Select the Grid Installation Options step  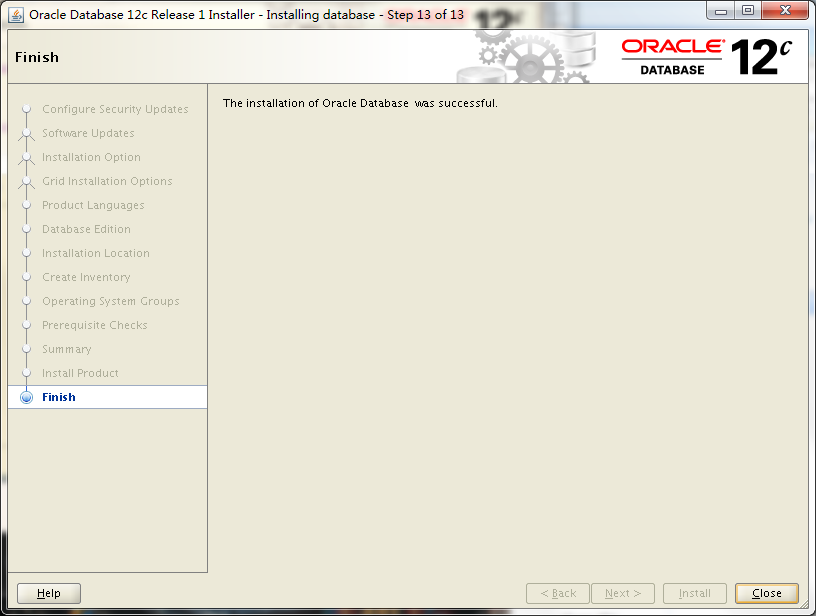click(x=106, y=181)
